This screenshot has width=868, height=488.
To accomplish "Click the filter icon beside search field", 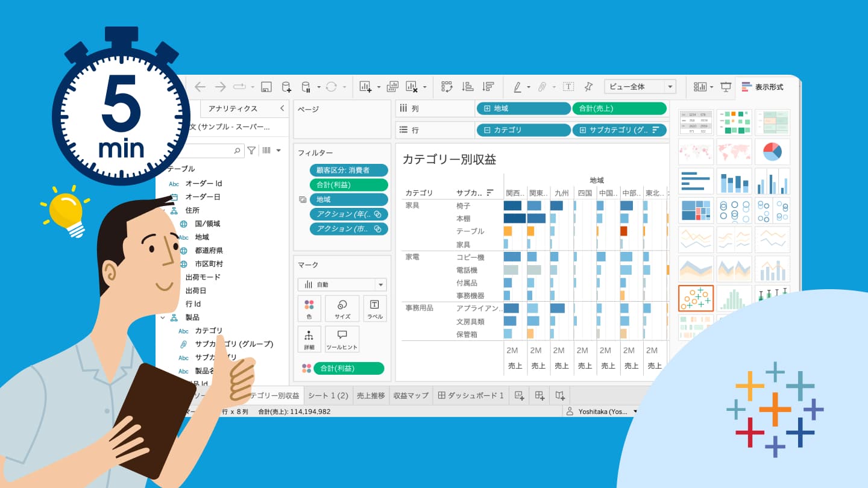I will coord(251,151).
